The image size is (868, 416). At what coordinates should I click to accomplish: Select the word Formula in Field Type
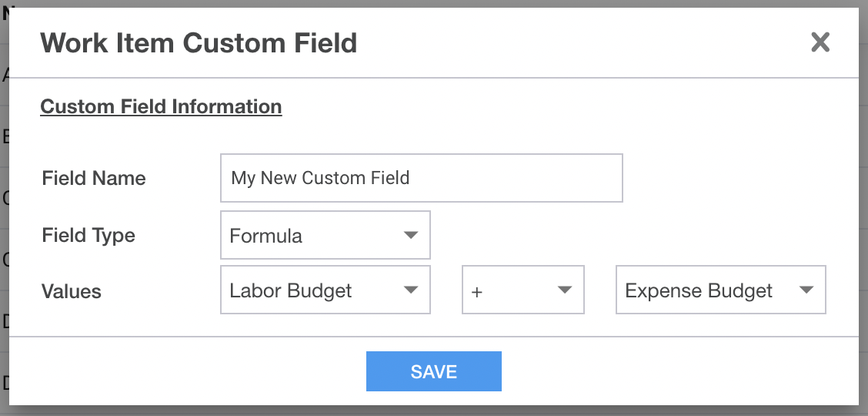click(265, 236)
